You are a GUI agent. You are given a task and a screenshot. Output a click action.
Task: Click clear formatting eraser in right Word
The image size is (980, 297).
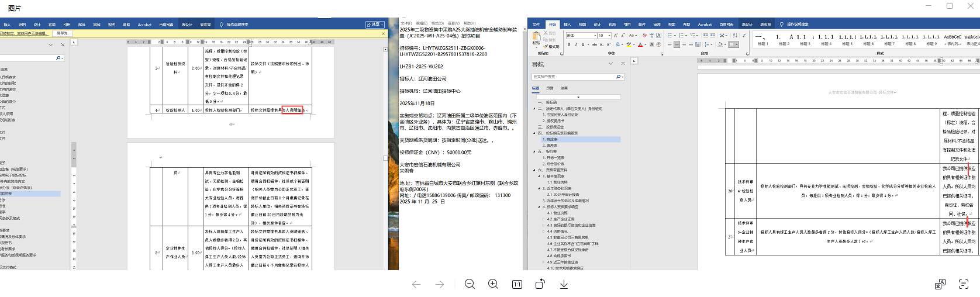pyautogui.click(x=644, y=36)
